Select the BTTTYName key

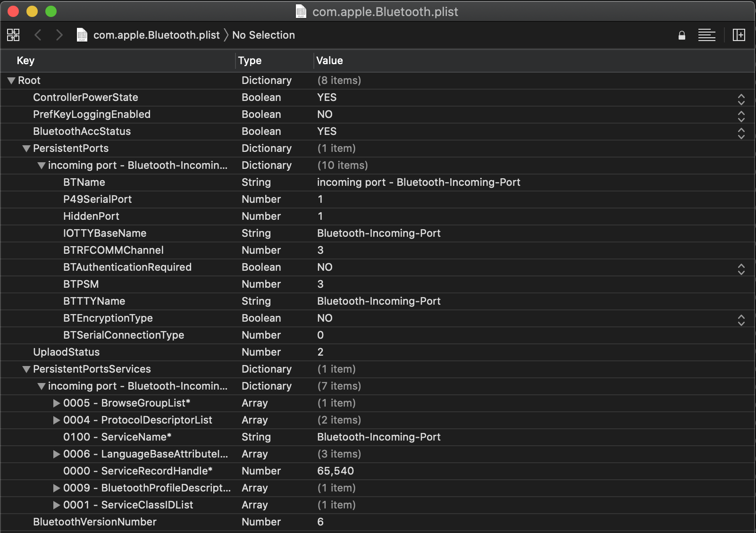(x=94, y=301)
